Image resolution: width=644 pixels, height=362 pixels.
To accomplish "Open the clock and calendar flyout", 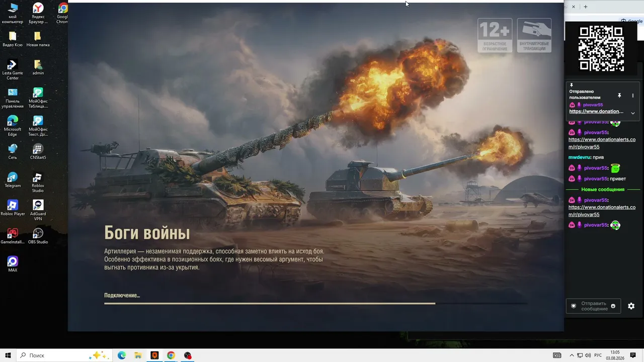I will [615, 355].
